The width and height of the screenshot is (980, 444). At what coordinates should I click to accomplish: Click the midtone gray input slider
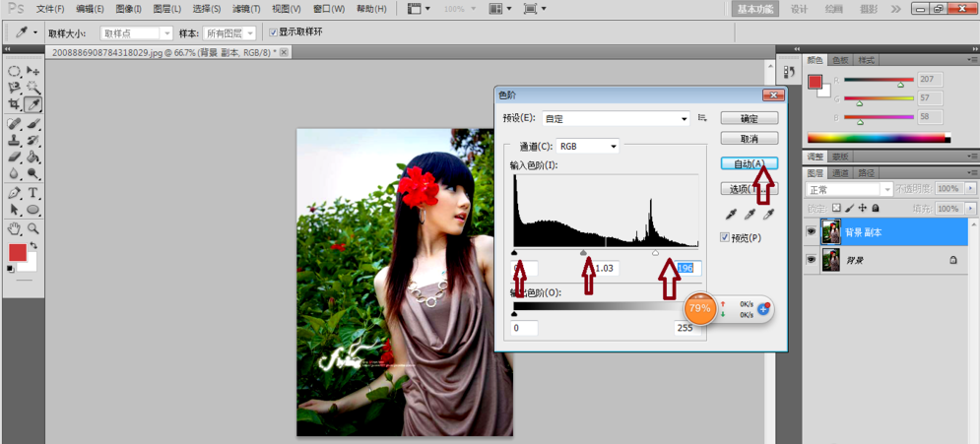tap(584, 253)
